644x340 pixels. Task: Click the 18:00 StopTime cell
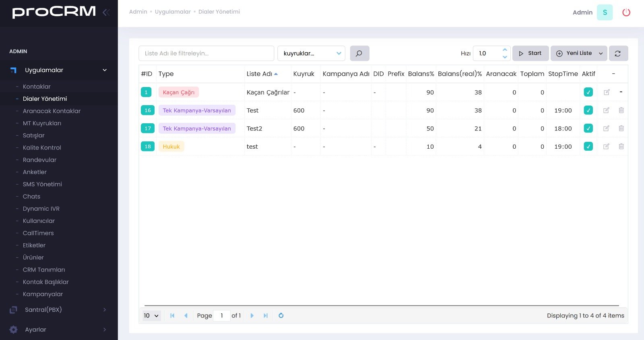tap(563, 129)
